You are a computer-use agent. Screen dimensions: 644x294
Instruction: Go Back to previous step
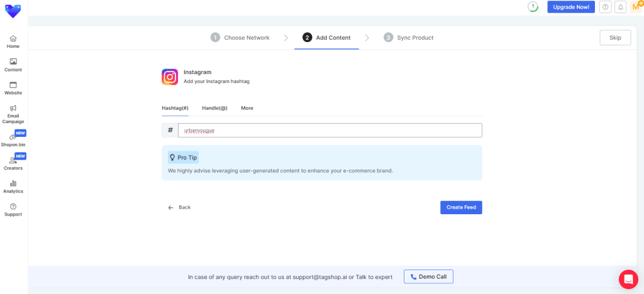[179, 207]
